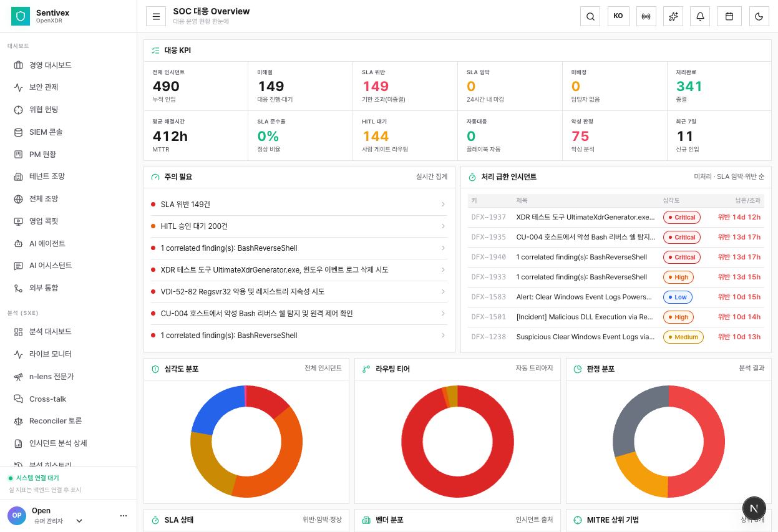Open the AI sparkles icon in header
This screenshot has width=778, height=532.
point(673,16)
